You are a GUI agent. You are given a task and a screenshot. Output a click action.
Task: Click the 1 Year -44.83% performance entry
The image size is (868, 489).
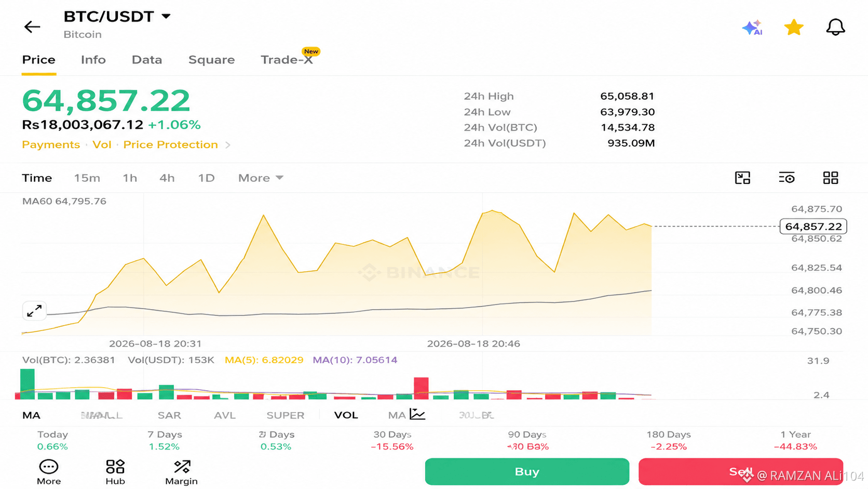tap(795, 440)
